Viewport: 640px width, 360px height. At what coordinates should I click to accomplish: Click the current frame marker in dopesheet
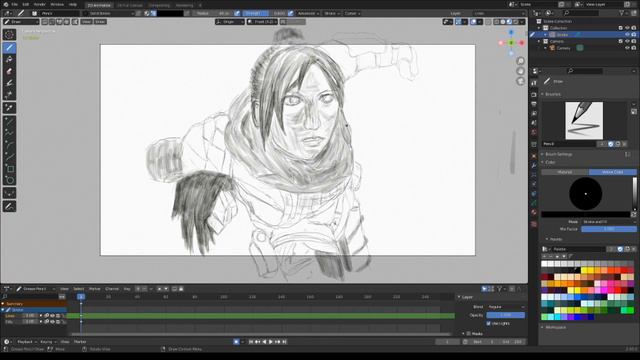point(81,297)
